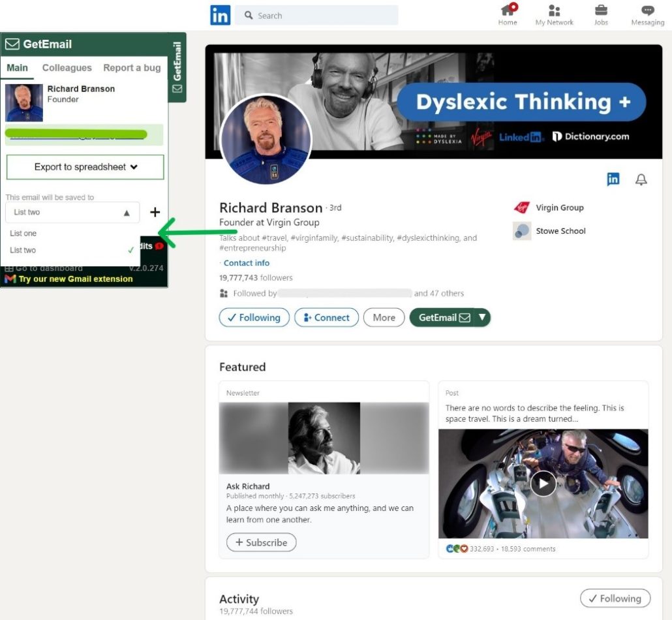Image resolution: width=672 pixels, height=620 pixels.
Task: Open the GetEmail button dropdown arrow
Action: point(482,318)
